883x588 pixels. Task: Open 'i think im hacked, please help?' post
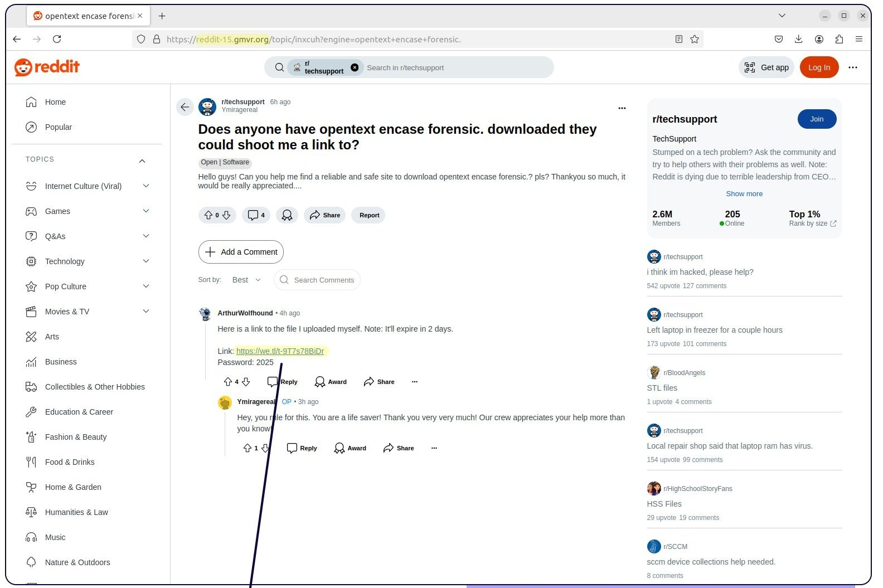click(x=700, y=272)
